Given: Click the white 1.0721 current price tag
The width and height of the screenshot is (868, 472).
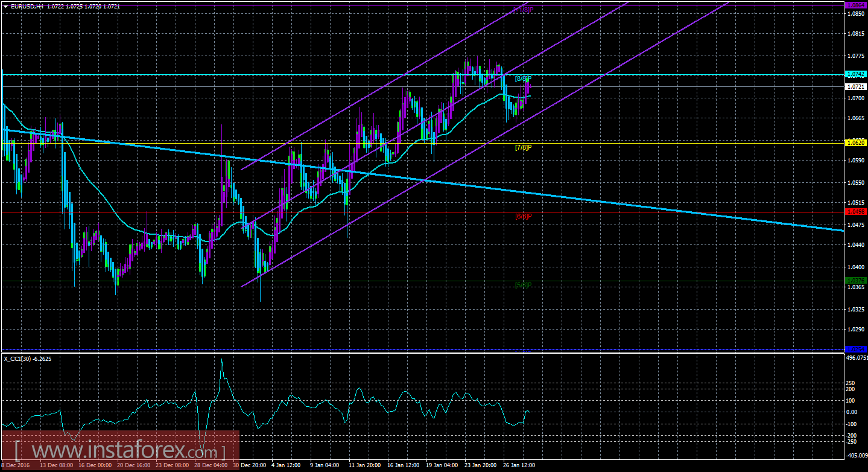Looking at the screenshot, I should [x=856, y=86].
